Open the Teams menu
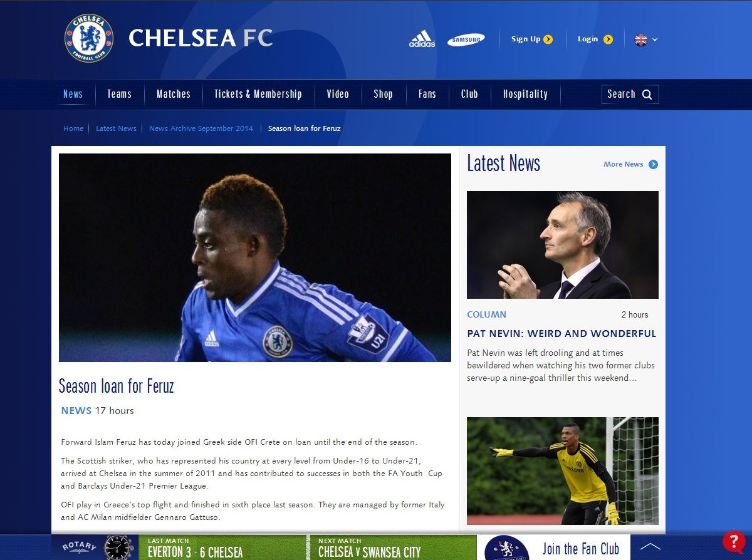This screenshot has height=560, width=752. 119,94
